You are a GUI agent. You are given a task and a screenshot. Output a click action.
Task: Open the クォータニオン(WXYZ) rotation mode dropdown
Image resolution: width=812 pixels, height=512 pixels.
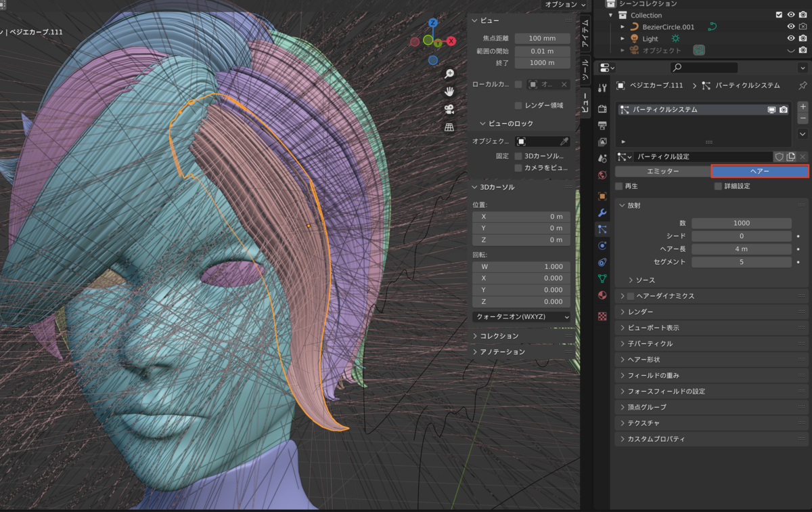point(521,316)
